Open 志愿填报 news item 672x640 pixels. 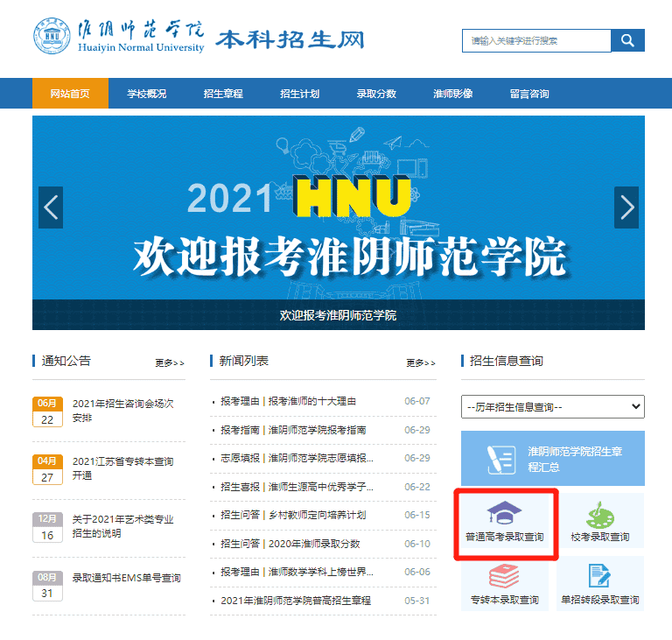(297, 458)
